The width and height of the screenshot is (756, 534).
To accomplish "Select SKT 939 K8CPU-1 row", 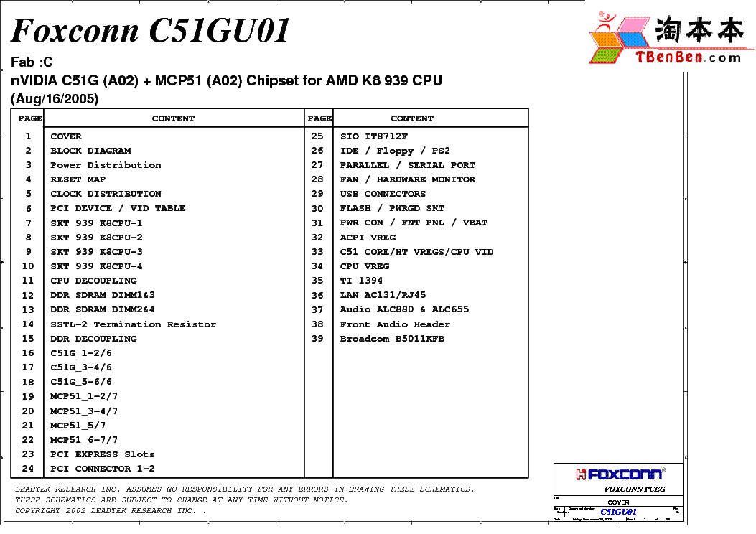I will coord(96,223).
